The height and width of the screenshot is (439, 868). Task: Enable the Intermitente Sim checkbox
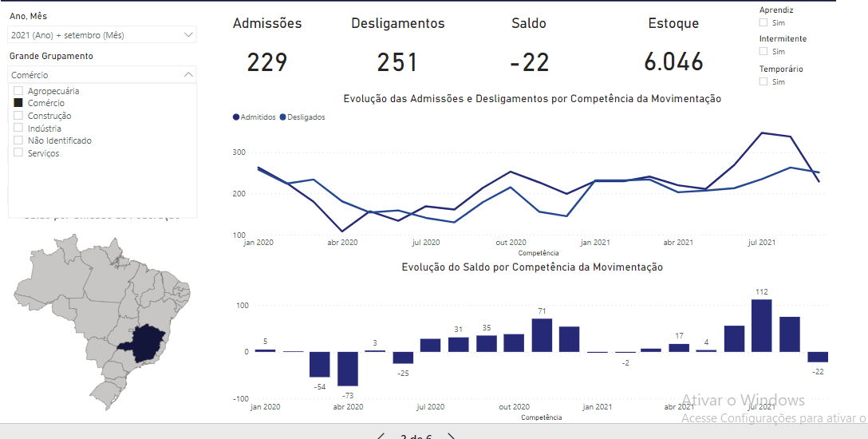tap(763, 52)
